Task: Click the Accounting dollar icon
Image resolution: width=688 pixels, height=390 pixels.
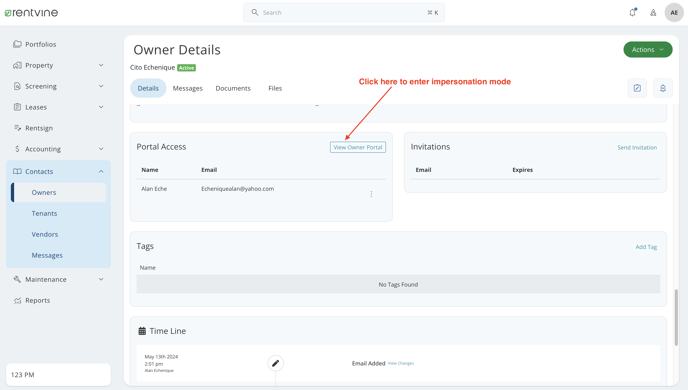Action: [x=17, y=149]
